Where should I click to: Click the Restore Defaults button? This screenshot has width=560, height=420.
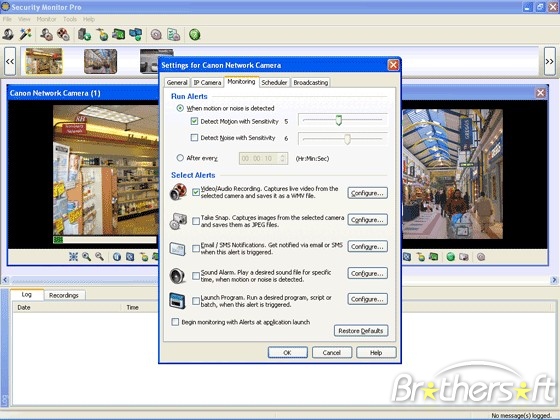coord(361,331)
